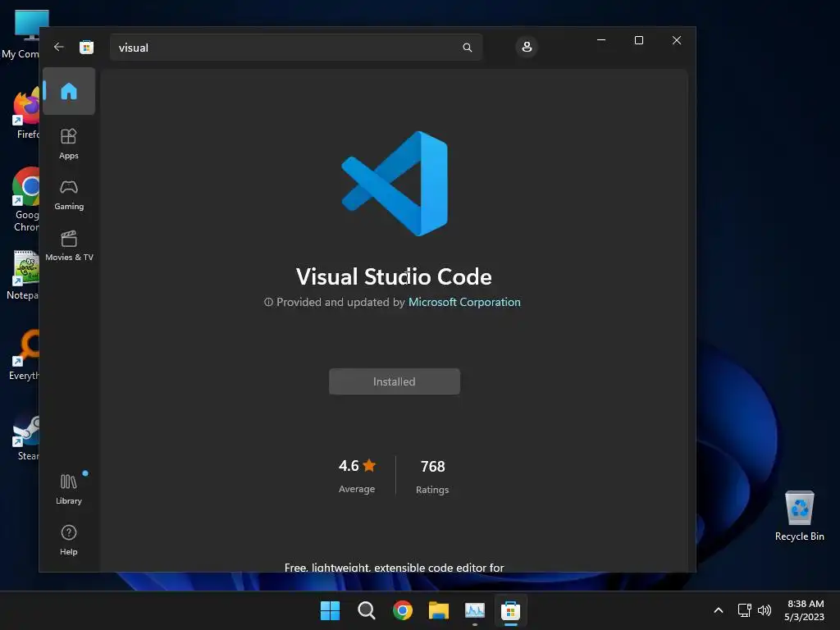Open the Windows Start menu
This screenshot has height=630, width=840.
[330, 610]
